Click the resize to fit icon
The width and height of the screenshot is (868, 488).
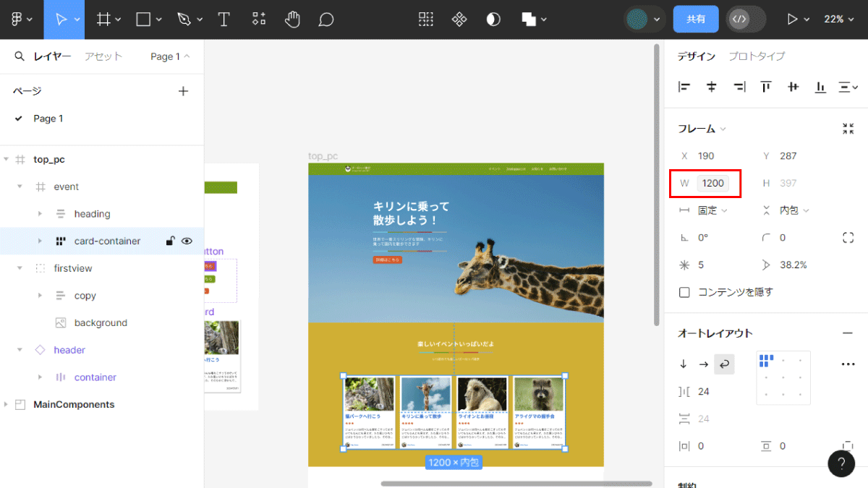(848, 129)
